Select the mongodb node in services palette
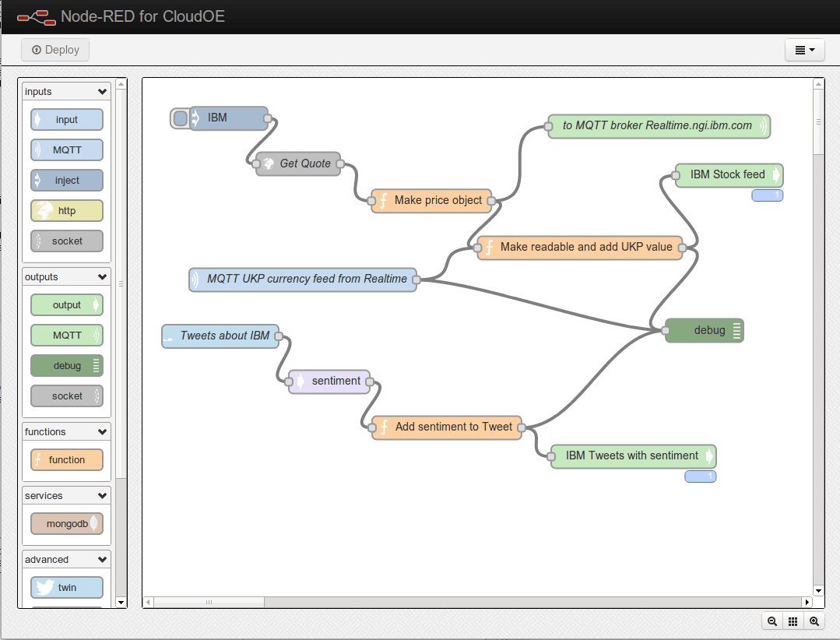This screenshot has height=640, width=840. pyautogui.click(x=67, y=523)
